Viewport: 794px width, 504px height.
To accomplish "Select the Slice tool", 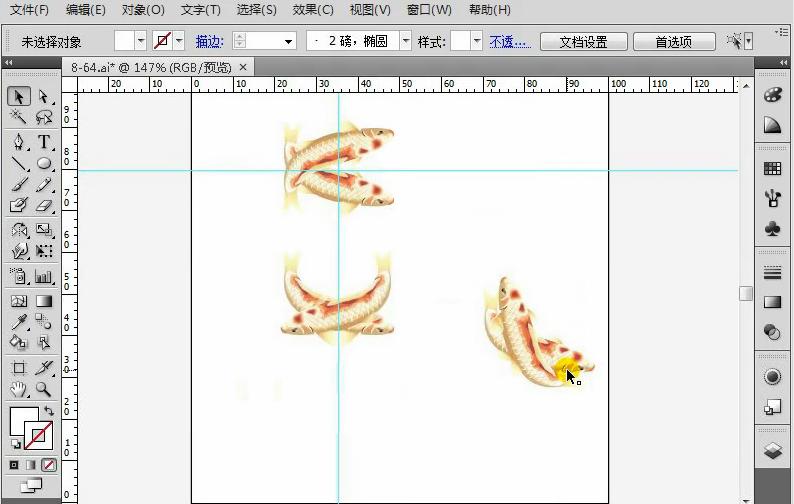I will coord(44,368).
